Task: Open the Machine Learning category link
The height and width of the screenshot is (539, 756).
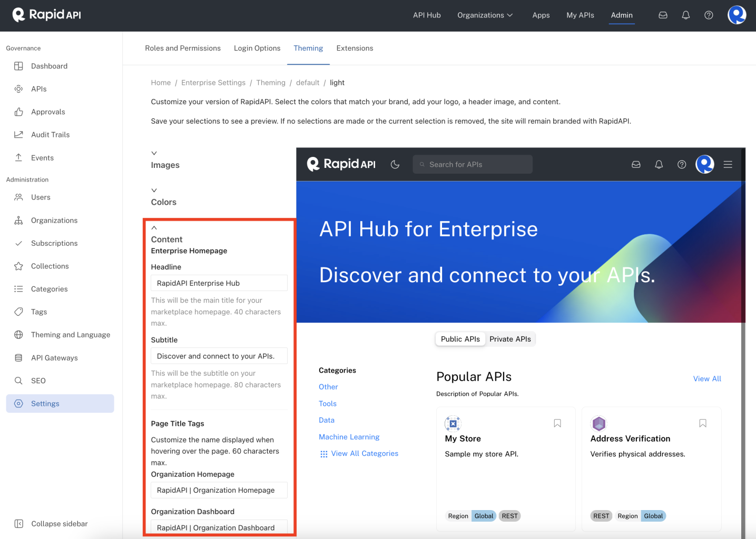Action: point(349,437)
